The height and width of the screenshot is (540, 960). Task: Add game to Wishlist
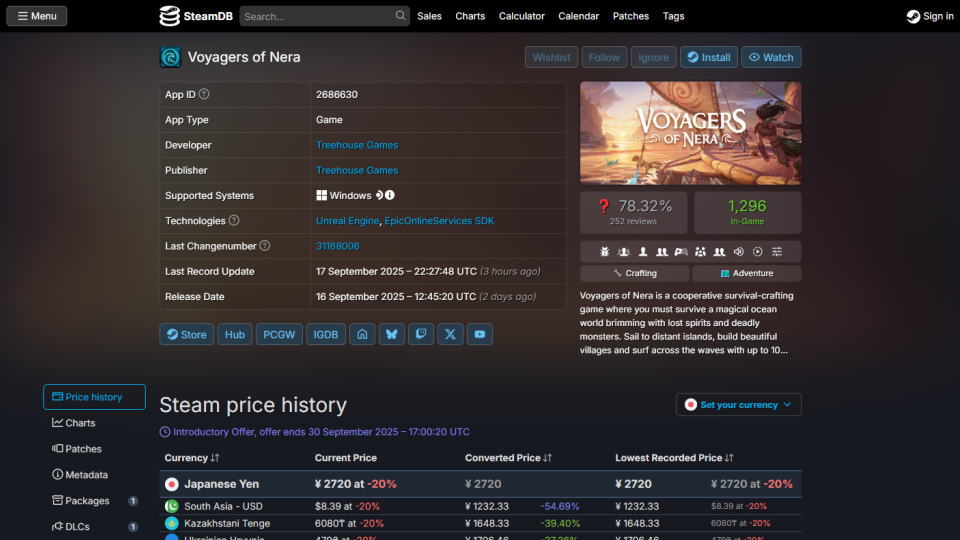(551, 57)
